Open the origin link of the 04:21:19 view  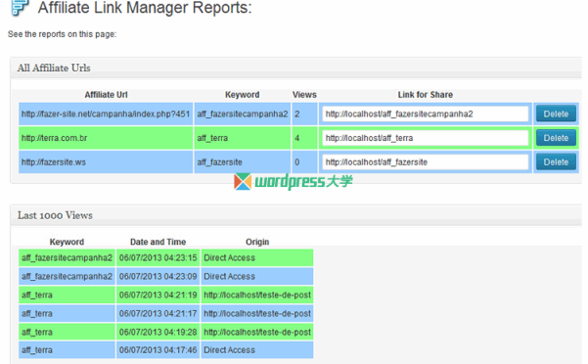coord(257,296)
